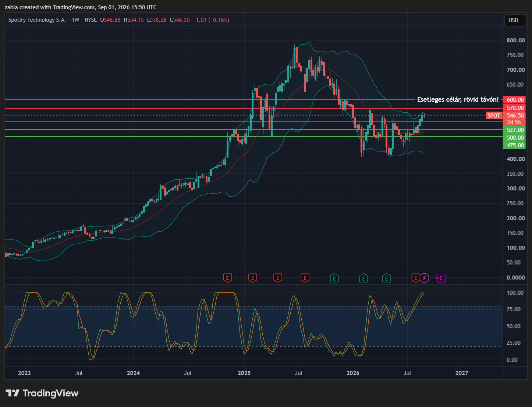Click the last green earnings marker
Viewport: 532px width, 407px height.
pyautogui.click(x=386, y=278)
